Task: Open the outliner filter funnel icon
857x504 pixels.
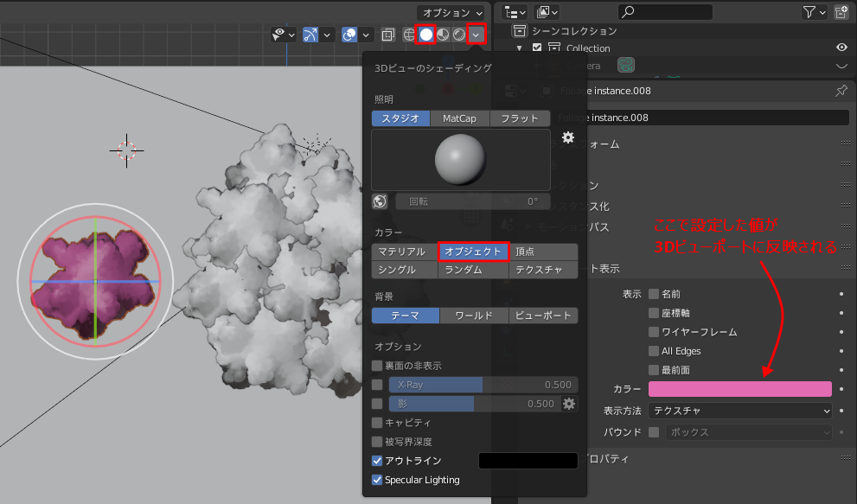Action: (x=808, y=11)
